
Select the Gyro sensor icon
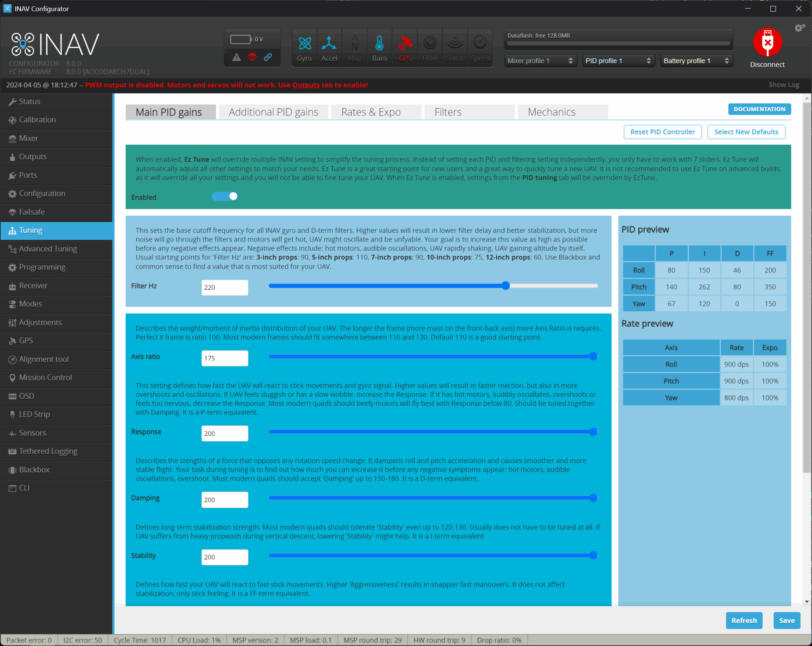(304, 47)
